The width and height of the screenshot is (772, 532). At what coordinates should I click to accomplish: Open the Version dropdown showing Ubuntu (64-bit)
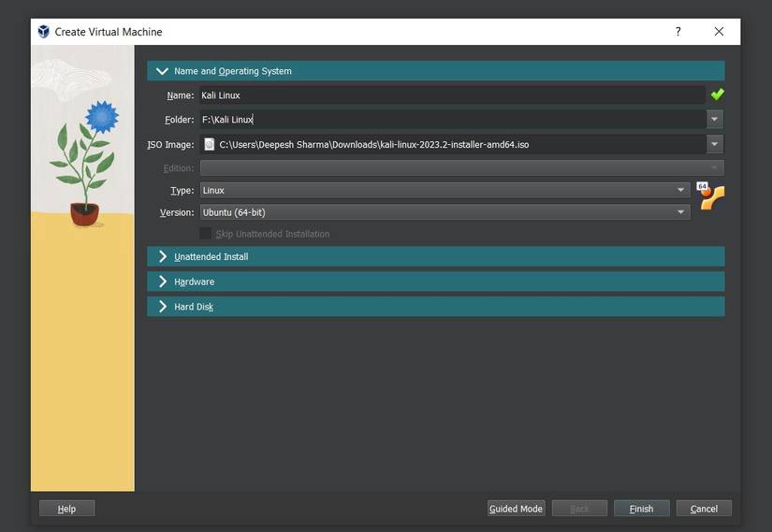pyautogui.click(x=444, y=212)
